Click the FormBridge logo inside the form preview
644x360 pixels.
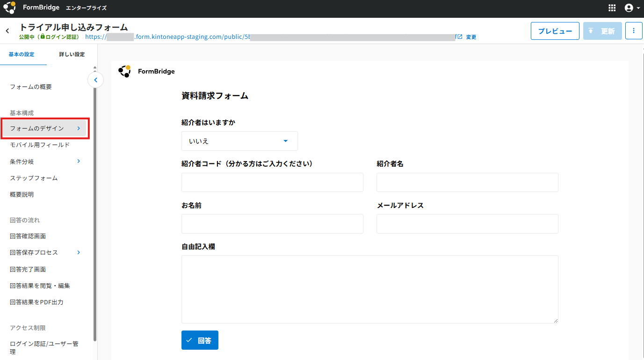coord(146,72)
